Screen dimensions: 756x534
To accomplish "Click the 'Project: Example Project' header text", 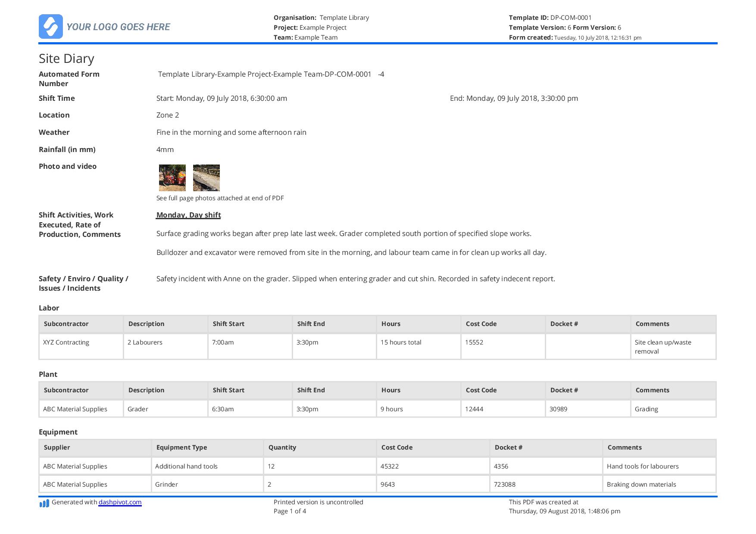I will point(310,28).
